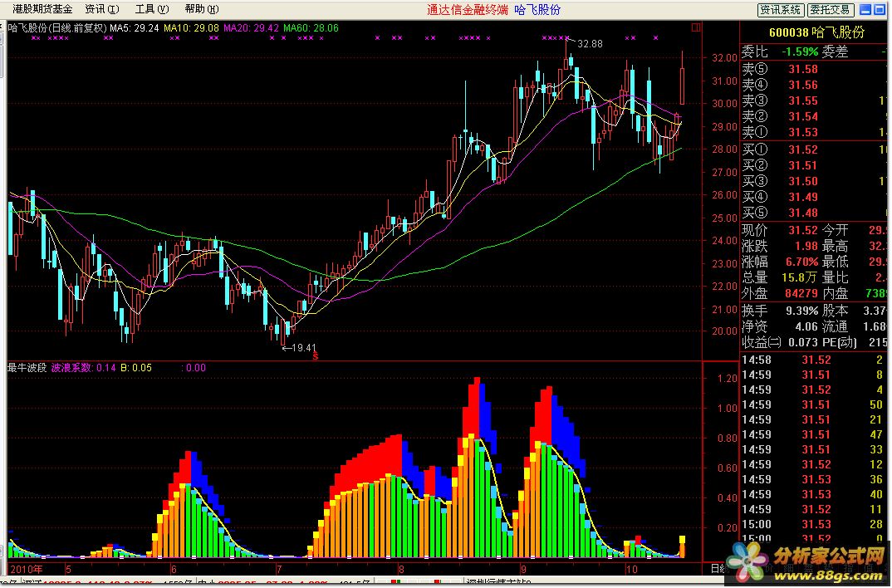Click the 总量 15.8万 value
The height and width of the screenshot is (588, 892).
click(x=800, y=277)
